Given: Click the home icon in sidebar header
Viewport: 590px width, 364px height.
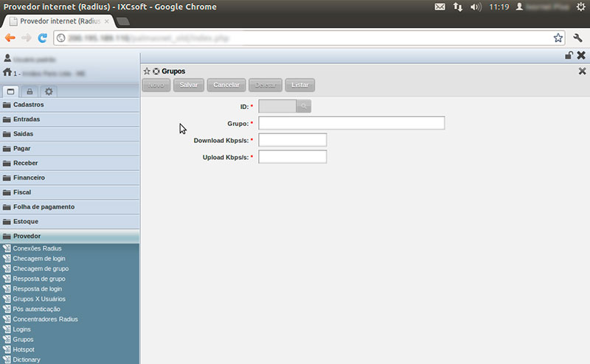Looking at the screenshot, I should pos(7,71).
